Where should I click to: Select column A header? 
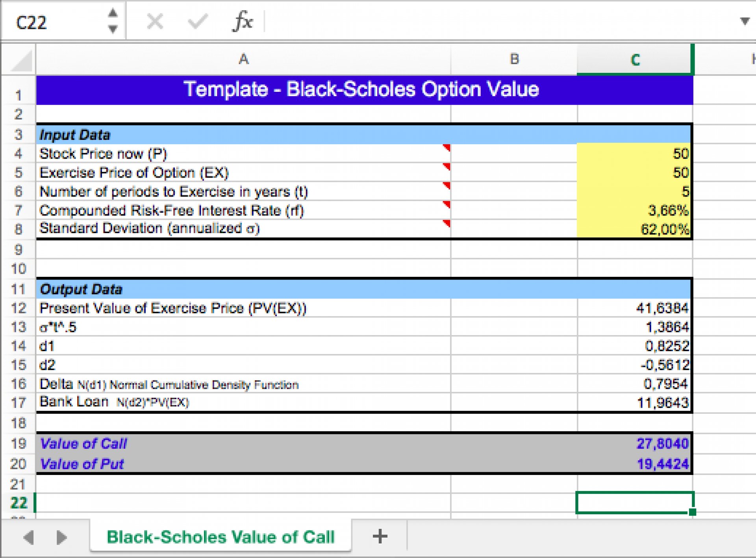click(243, 59)
